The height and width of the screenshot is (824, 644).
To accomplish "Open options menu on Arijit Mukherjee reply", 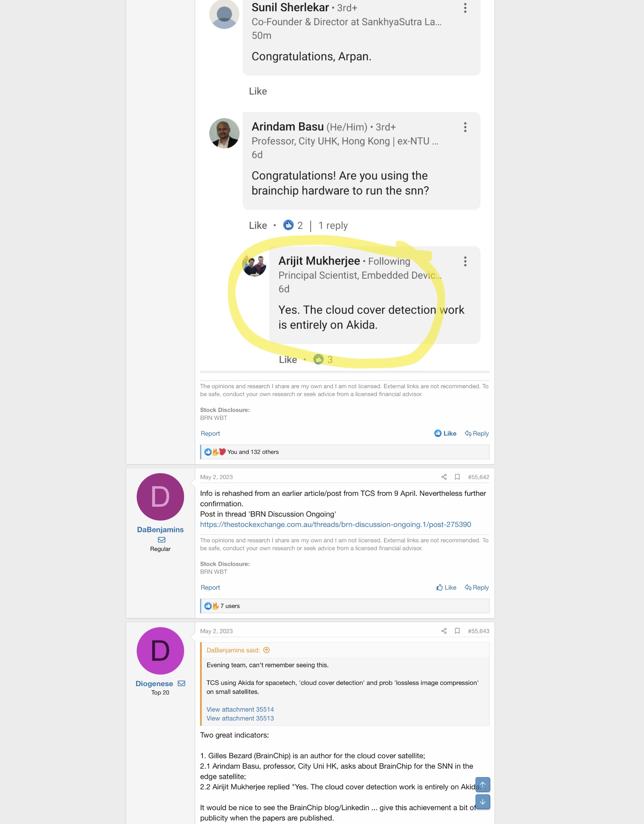I will (x=465, y=262).
